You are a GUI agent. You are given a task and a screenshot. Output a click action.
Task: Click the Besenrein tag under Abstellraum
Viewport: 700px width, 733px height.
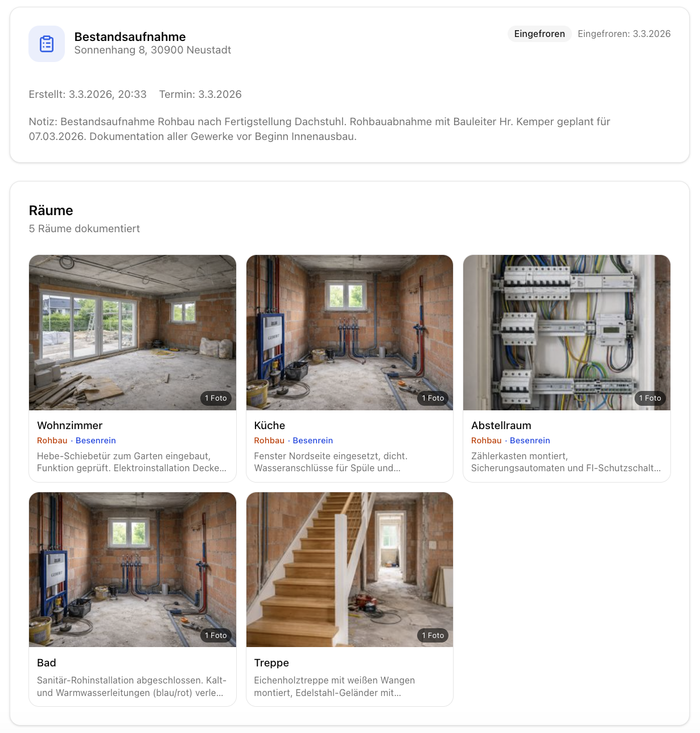530,440
